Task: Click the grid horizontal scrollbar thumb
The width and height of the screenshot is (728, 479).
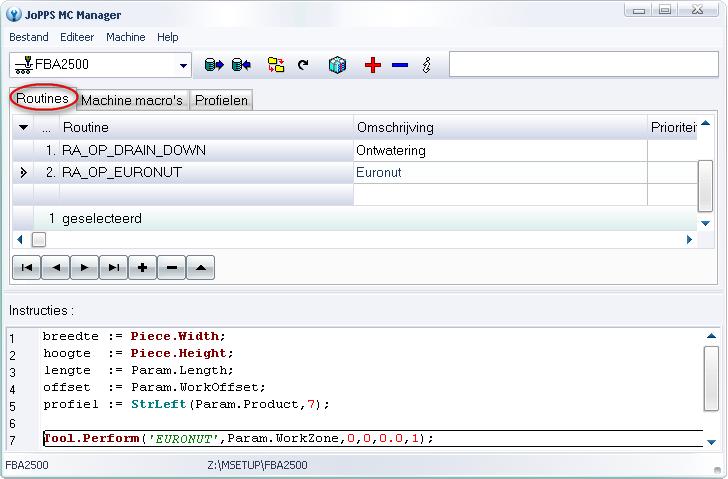Action: tap(39, 240)
